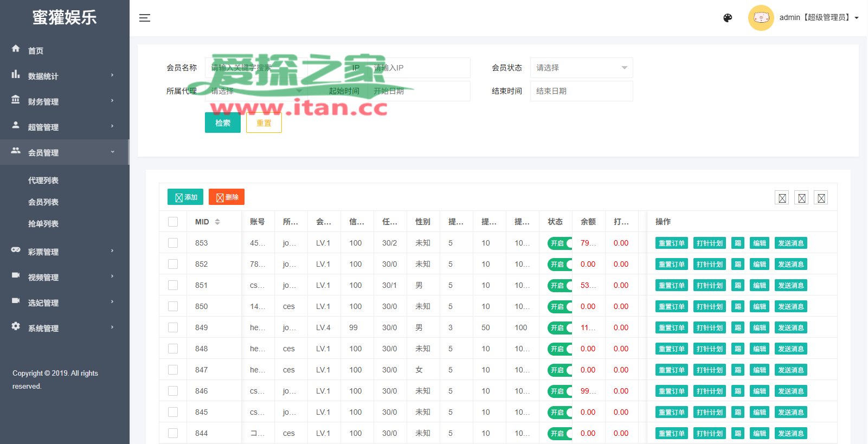Image resolution: width=868 pixels, height=444 pixels.
Task: Toggle the 开启 status switch for member 853
Action: click(x=560, y=243)
